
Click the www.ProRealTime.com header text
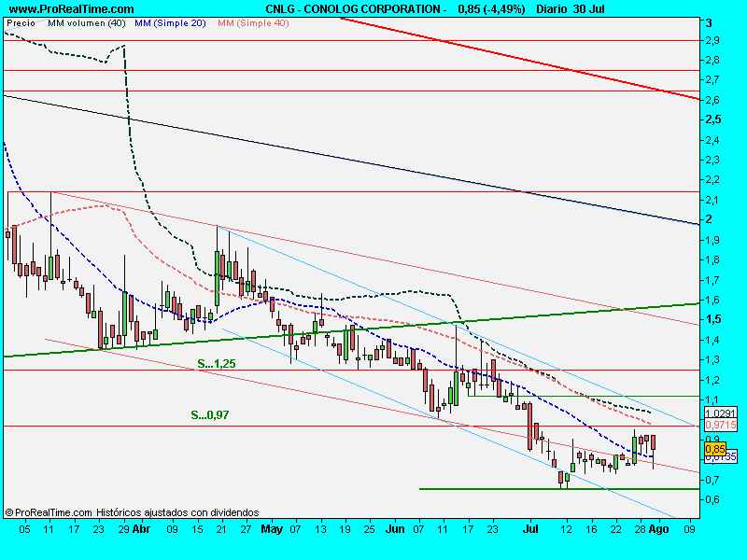[72, 9]
